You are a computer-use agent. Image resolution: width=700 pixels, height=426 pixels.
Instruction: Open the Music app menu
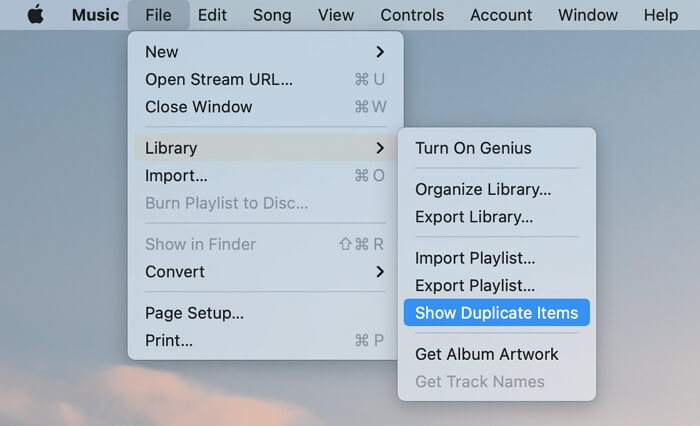[96, 15]
